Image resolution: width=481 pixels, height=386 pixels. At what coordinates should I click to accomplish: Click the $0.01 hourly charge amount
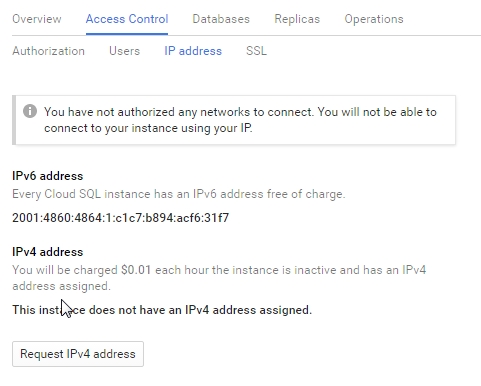(136, 270)
